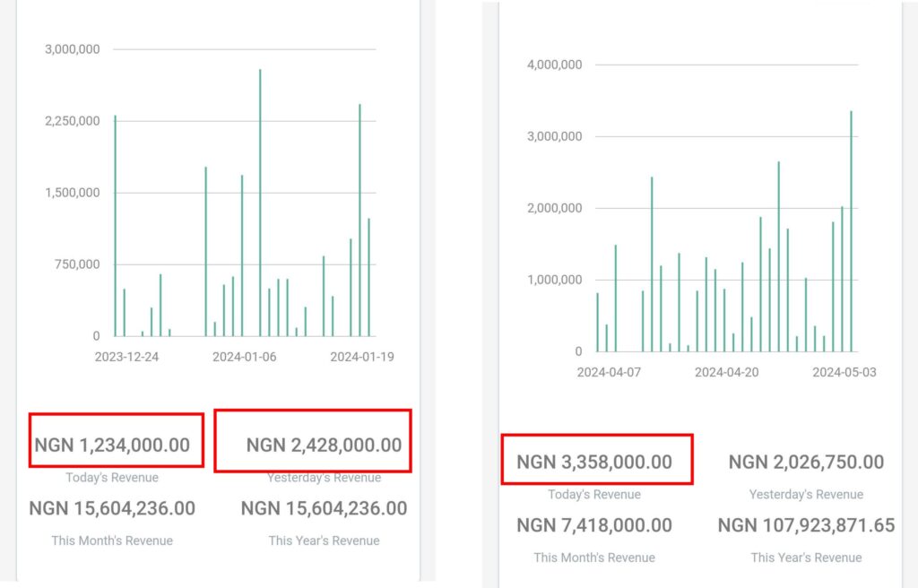Click NGN 2,026,750.00 Yesterday's Revenue value
Viewport: 918px width, 588px height.
click(806, 463)
